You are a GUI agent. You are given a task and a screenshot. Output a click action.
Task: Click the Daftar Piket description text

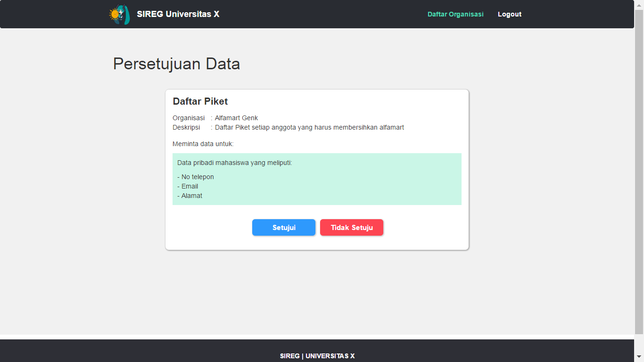click(x=309, y=127)
